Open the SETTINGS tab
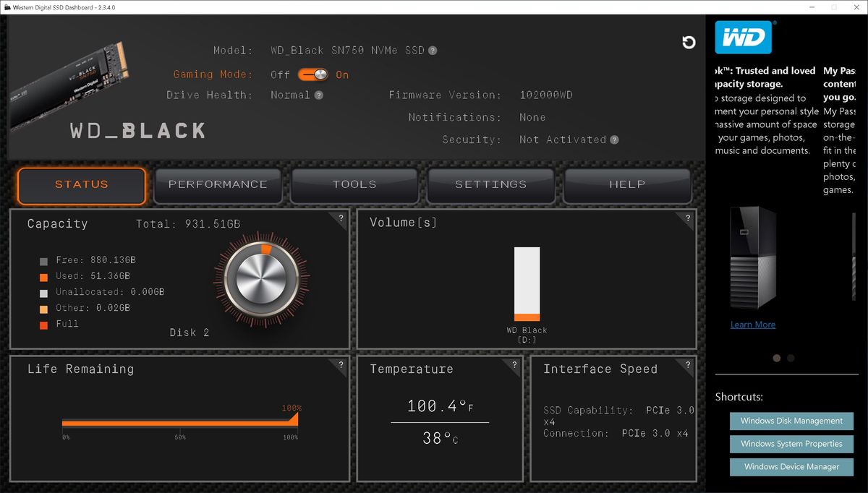 pyautogui.click(x=491, y=185)
